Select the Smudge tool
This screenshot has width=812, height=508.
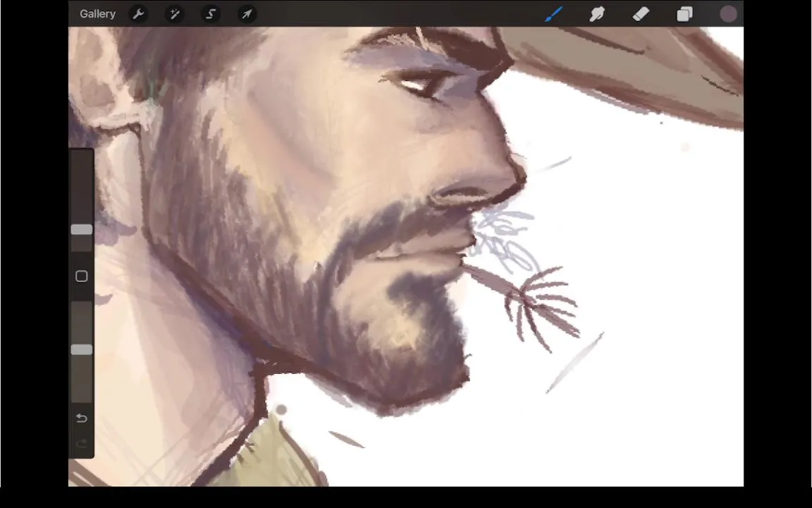click(597, 14)
